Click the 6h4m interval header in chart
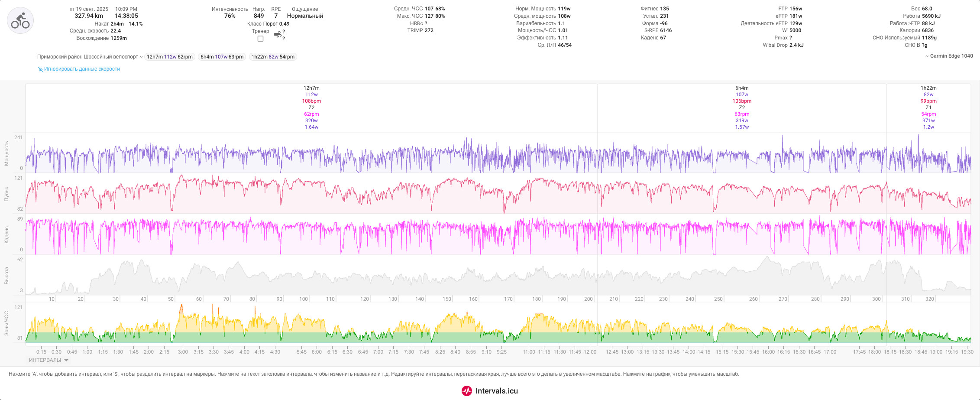The width and height of the screenshot is (980, 400). pos(742,88)
